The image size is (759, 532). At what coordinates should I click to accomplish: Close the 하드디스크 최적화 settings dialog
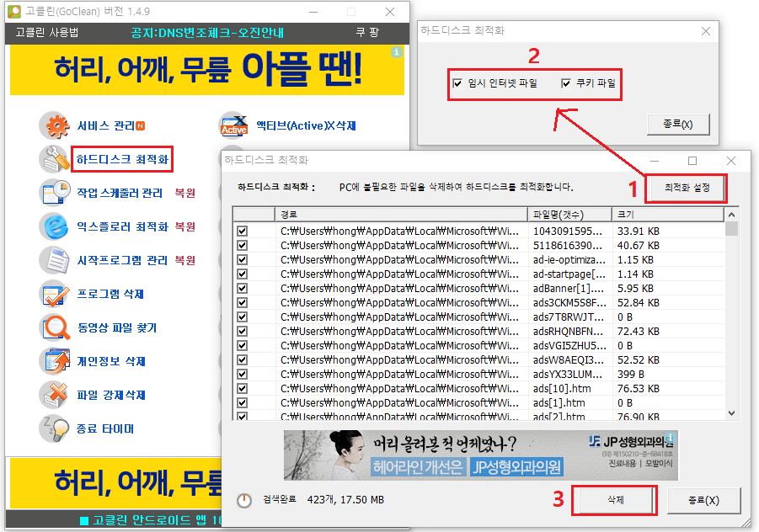(x=706, y=31)
